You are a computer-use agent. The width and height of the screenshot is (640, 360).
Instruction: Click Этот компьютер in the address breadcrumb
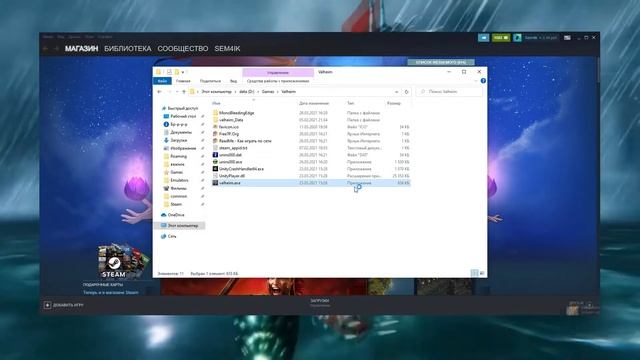tap(216, 92)
